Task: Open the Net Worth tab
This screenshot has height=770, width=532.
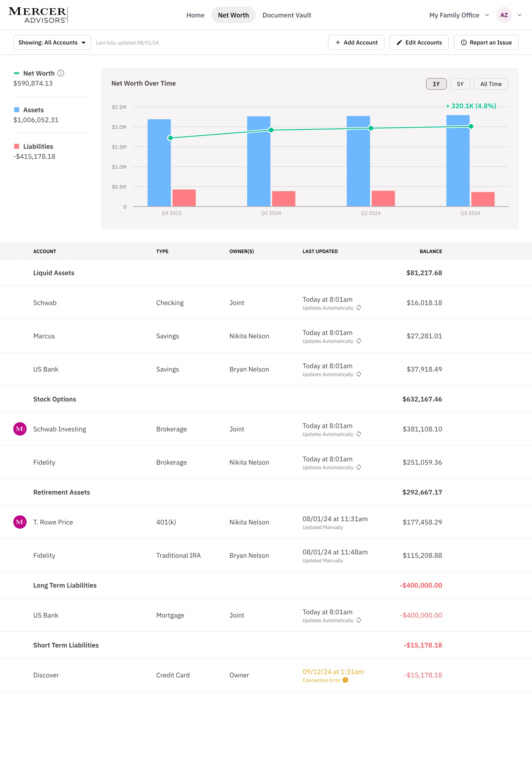Action: (x=233, y=15)
